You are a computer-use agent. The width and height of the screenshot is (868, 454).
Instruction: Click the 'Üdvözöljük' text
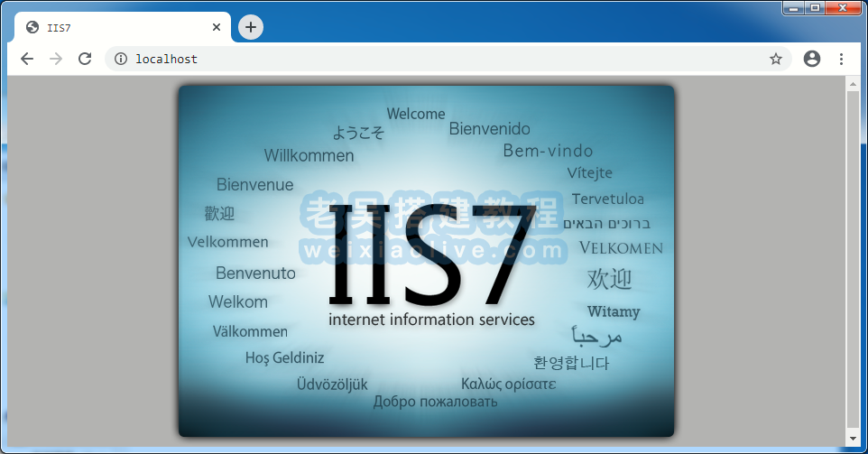pos(332,385)
